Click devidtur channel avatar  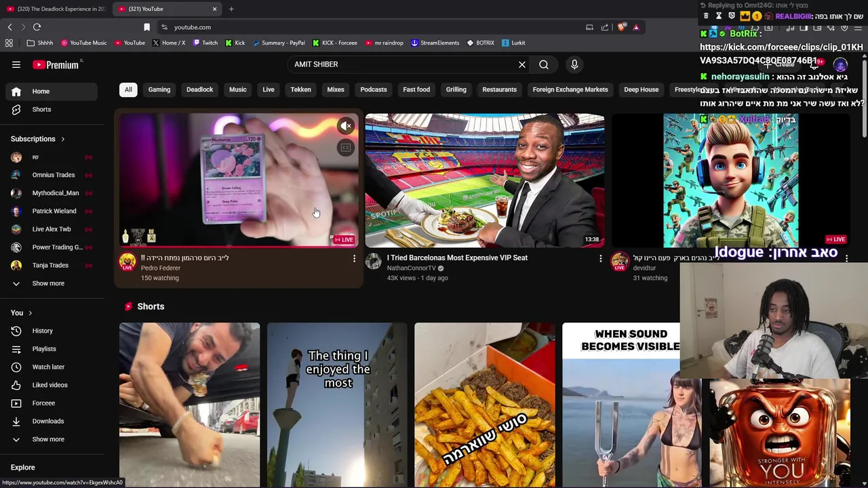(620, 262)
